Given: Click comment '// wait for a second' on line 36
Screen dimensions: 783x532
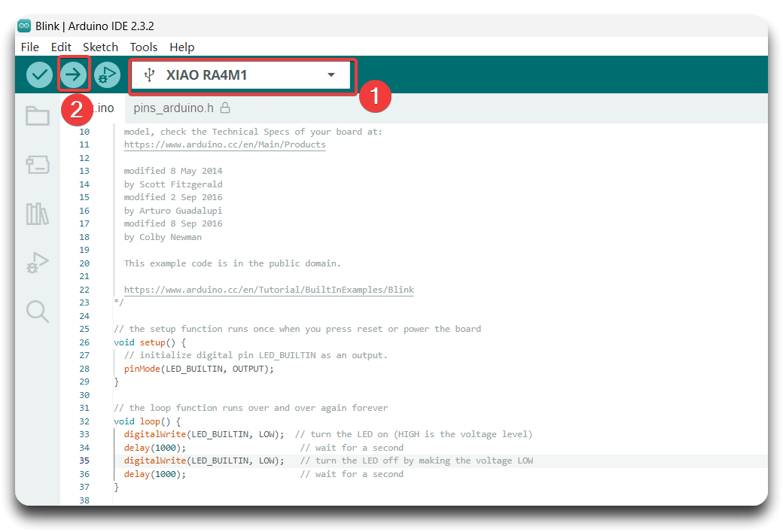Looking at the screenshot, I should click(x=352, y=474).
